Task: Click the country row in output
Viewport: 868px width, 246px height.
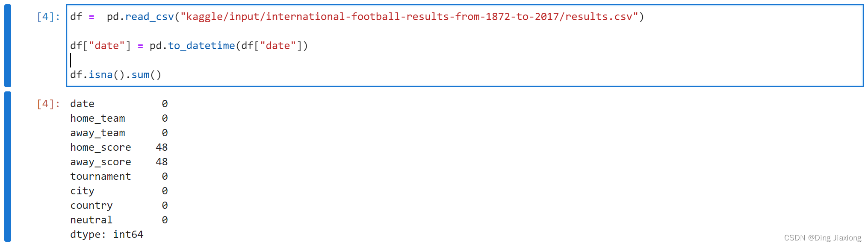Action: point(119,205)
